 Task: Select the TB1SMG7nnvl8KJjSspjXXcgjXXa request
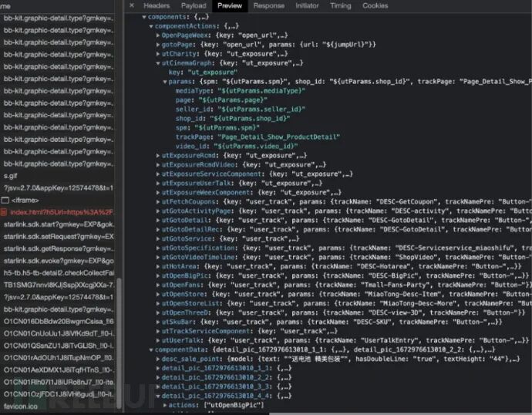tap(57, 285)
